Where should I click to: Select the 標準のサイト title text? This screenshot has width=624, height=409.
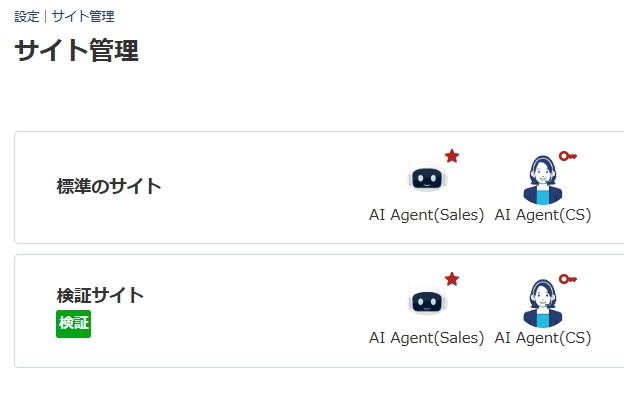(x=108, y=186)
